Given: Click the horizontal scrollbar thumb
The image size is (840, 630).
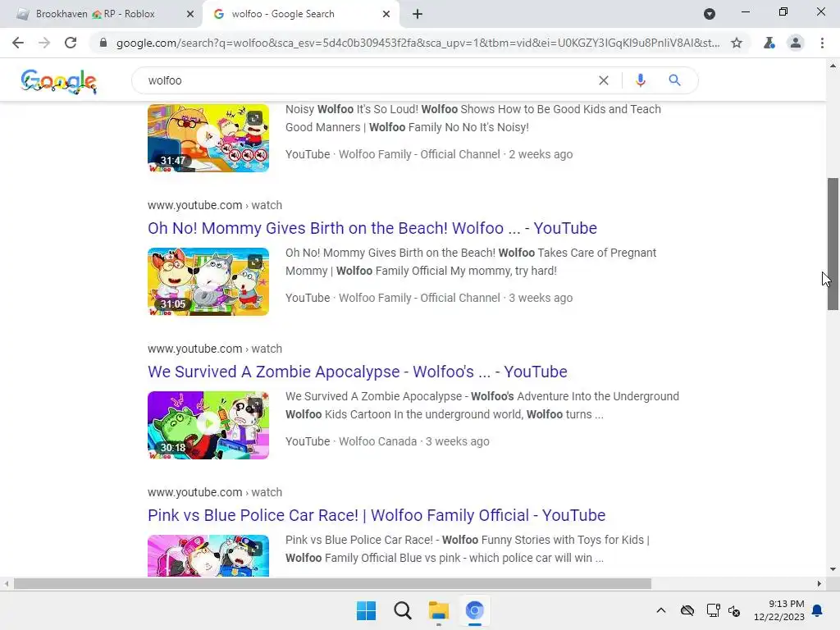Looking at the screenshot, I should 332,583.
